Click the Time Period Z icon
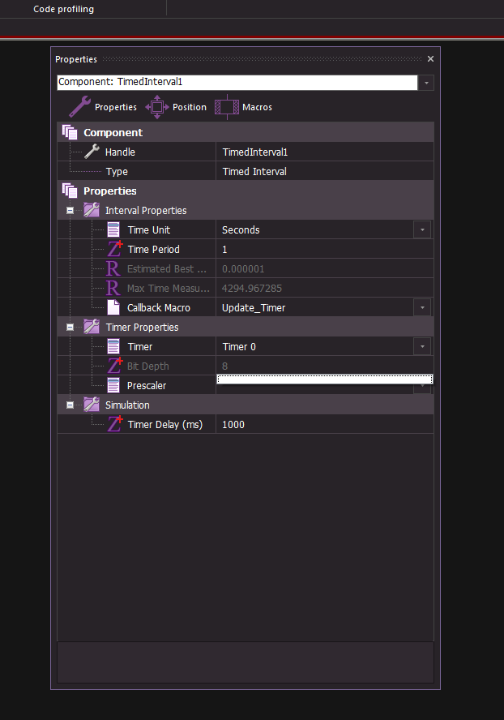Screen dimensions: 504x720 [x=114, y=249]
